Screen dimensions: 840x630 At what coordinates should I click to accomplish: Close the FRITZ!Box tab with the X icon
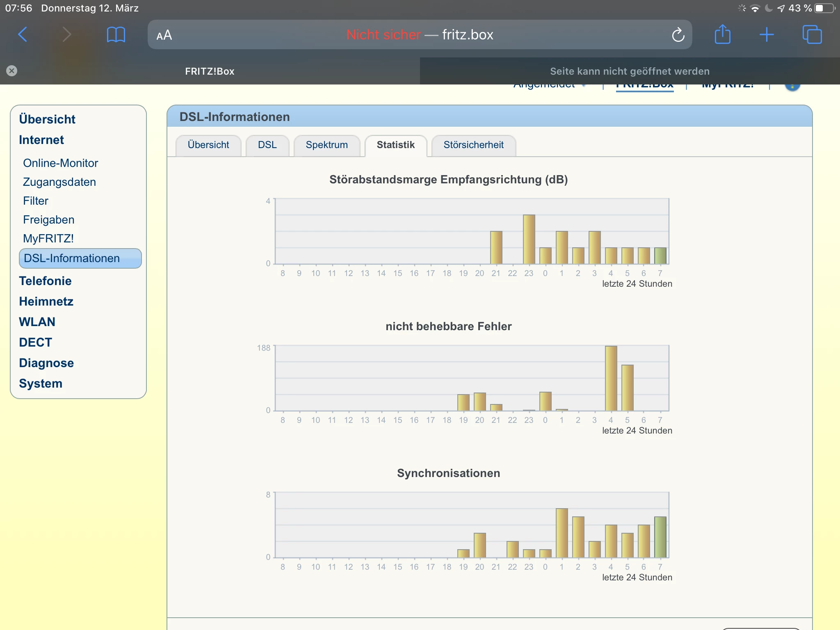tap(12, 71)
